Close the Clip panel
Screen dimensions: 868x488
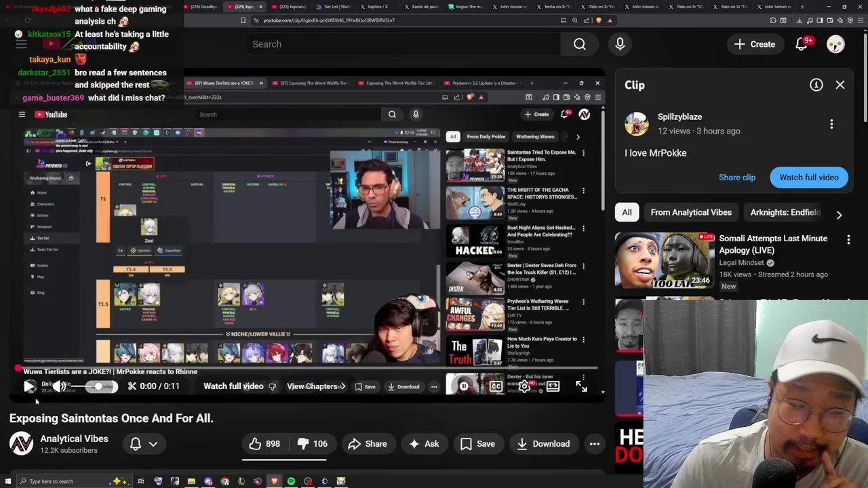point(840,85)
